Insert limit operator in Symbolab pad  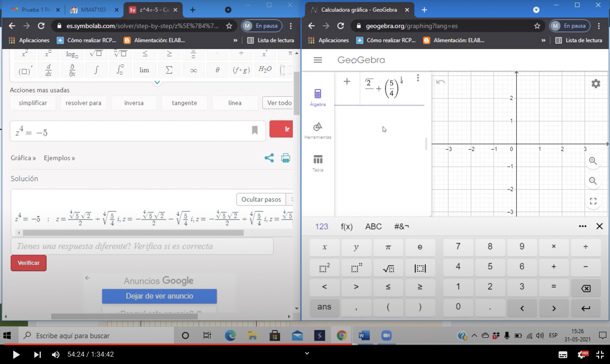[x=144, y=70]
